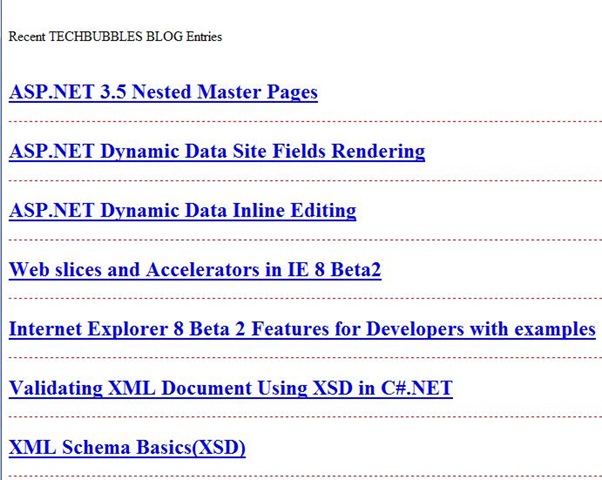Screen dimensions: 602x480
Task: Click the Recent TECHBUBBLES BLOG Entries heading
Action: (115, 36)
